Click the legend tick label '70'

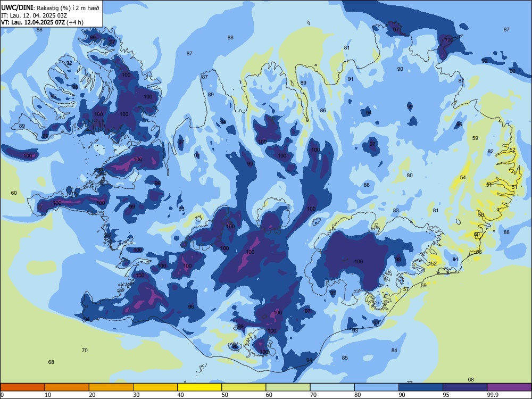point(313,395)
